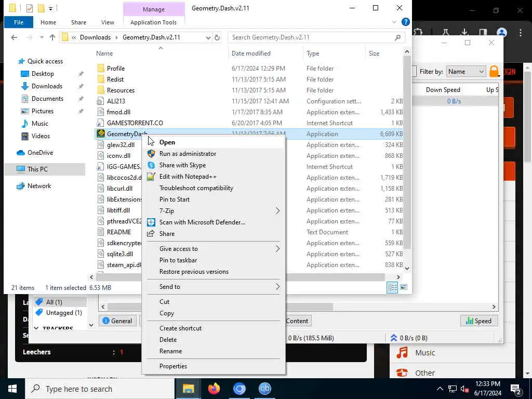
Task: Open Quick access in the navigation pane
Action: [45, 61]
